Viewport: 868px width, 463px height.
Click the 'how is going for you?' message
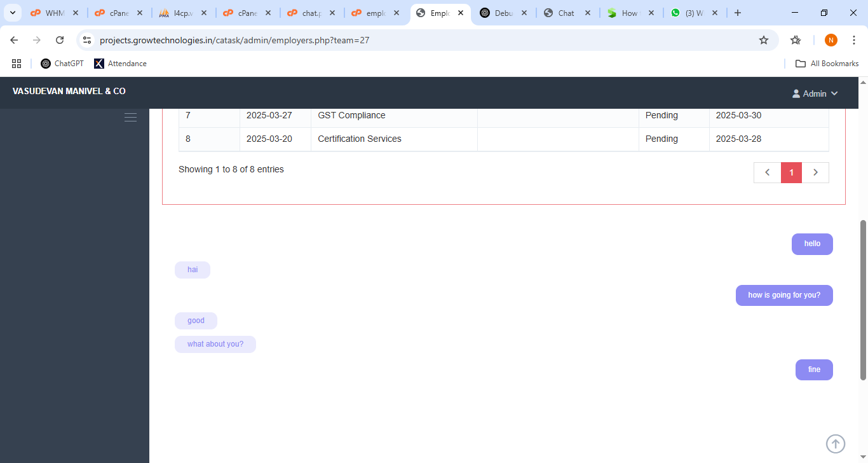point(784,295)
